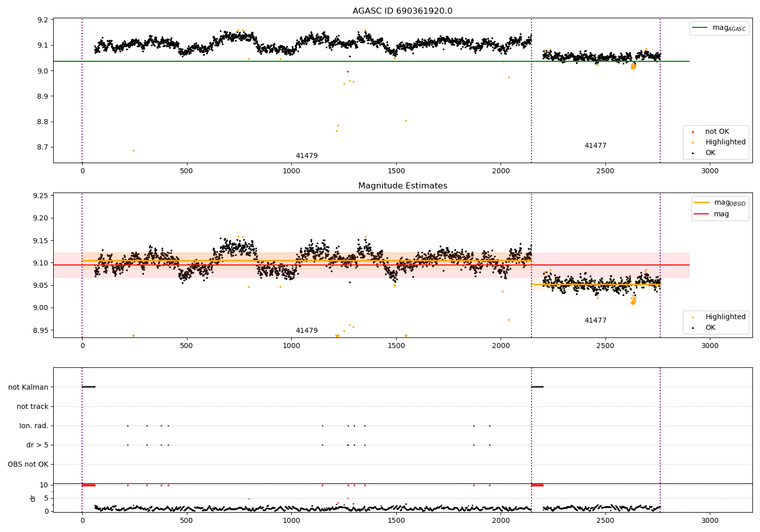
Task: Click y-axis tick '9.20' in Magnitude Estimates
Action: tap(41, 218)
